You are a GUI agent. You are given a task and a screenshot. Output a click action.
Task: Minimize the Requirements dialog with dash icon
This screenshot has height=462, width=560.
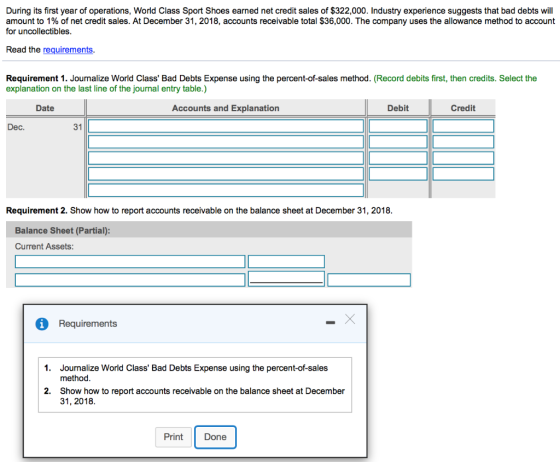click(x=330, y=323)
